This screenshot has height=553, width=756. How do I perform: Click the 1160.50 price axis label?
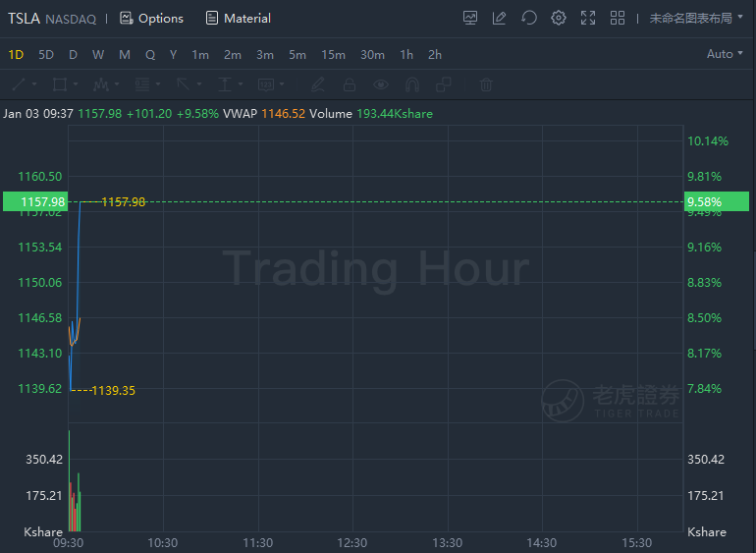coord(40,177)
